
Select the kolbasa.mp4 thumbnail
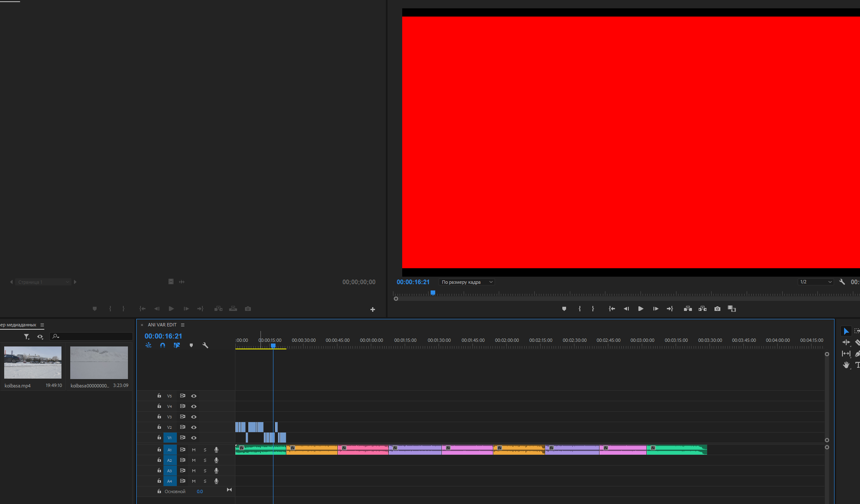[33, 362]
